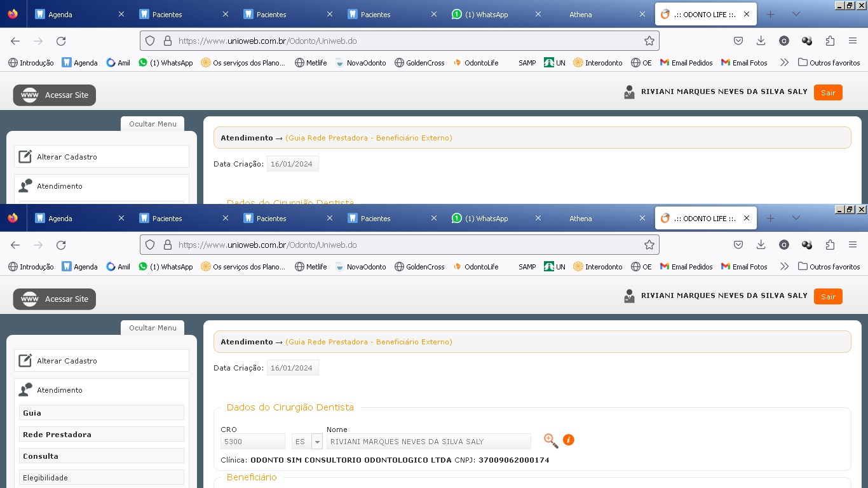This screenshot has width=868, height=488.
Task: Open the Consulta menu item in the sidebar
Action: pyautogui.click(x=102, y=456)
